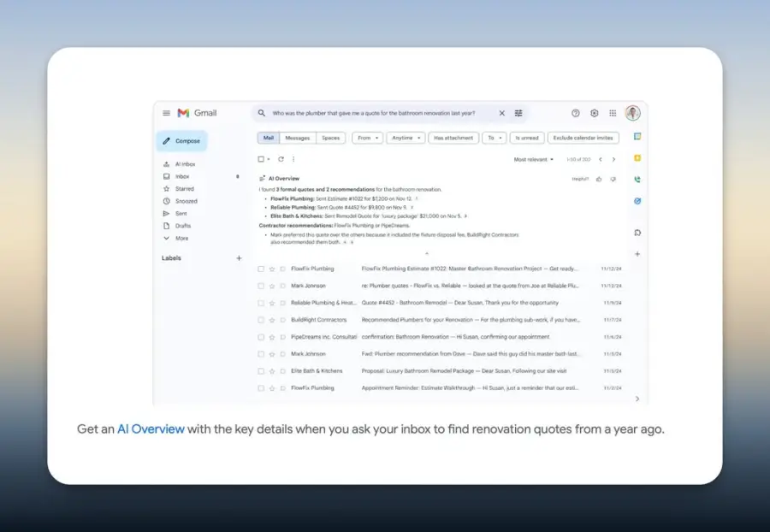Click the Gmail logo
This screenshot has height=532, width=770.
click(197, 113)
